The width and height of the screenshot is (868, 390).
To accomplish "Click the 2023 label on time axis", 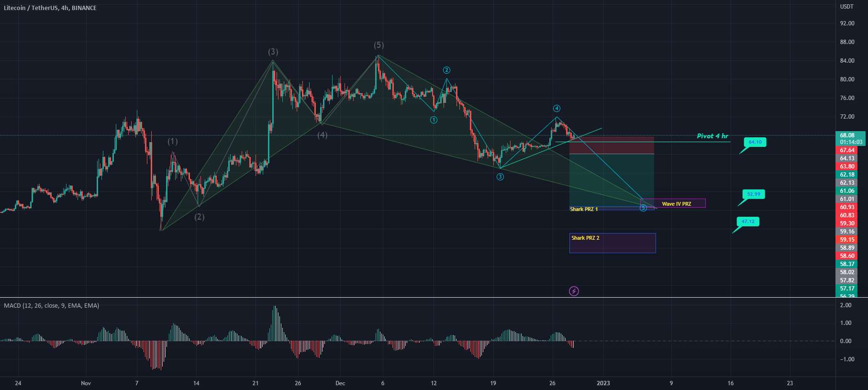I will (603, 383).
